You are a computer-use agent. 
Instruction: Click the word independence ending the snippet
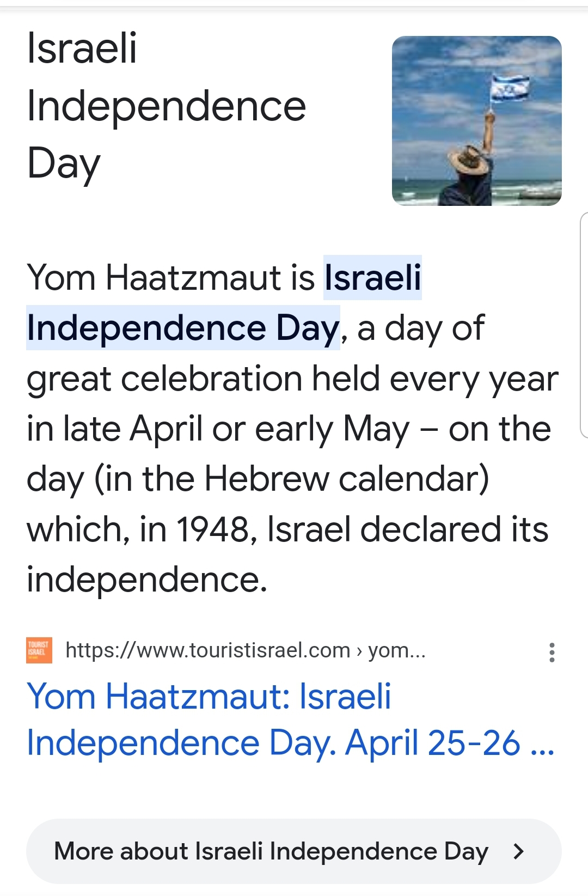[146, 579]
